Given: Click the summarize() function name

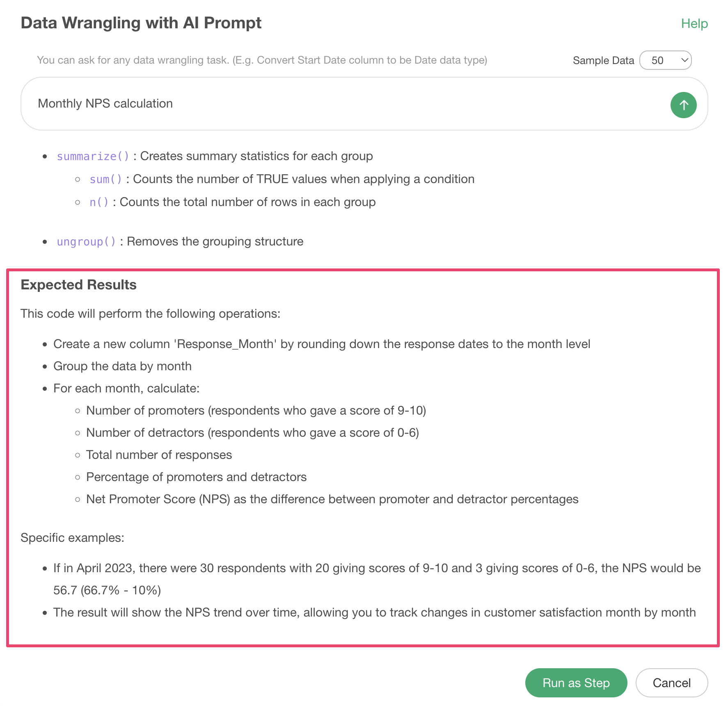Looking at the screenshot, I should coord(93,156).
